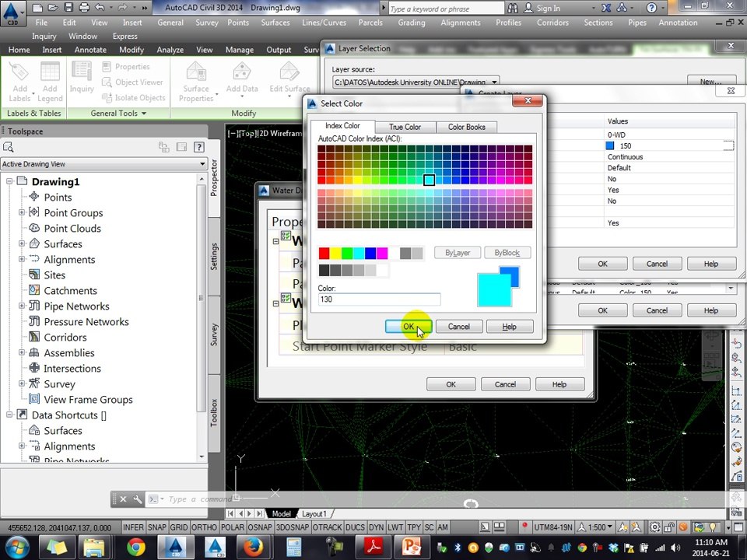Viewport: 747px width, 560px height.
Task: Click the Toolspace search magnifier icon
Action: pyautogui.click(x=8, y=147)
